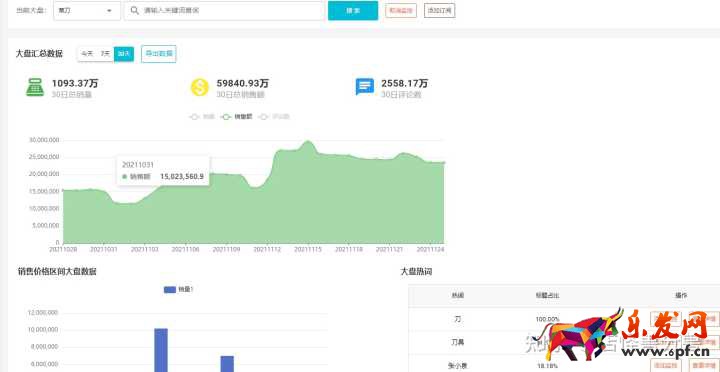This screenshot has height=372, width=720.
Task: Select the 30天 time range option
Action: click(124, 54)
